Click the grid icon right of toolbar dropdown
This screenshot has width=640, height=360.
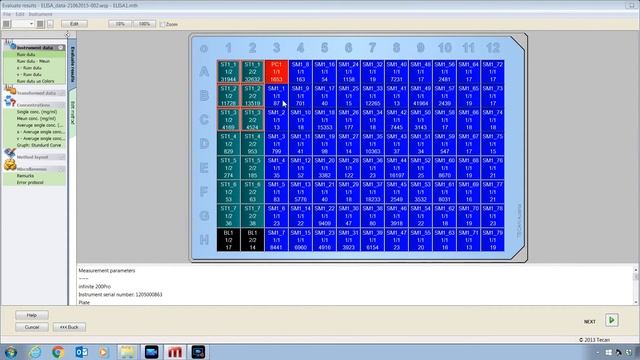[40, 24]
